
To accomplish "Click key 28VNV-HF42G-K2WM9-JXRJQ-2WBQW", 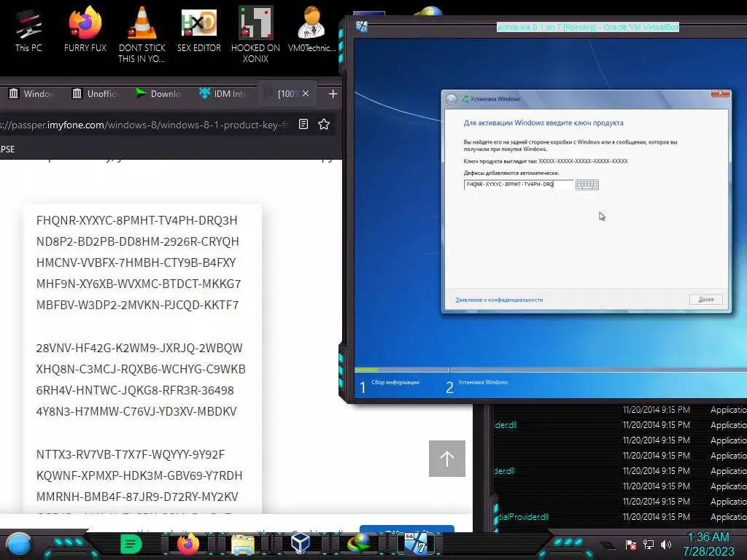I will 139,348.
